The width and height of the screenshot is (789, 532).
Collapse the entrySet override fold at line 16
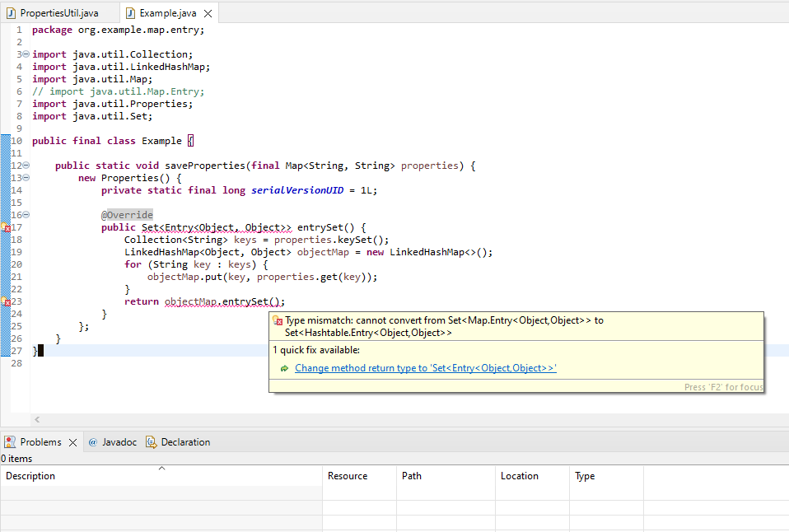26,214
